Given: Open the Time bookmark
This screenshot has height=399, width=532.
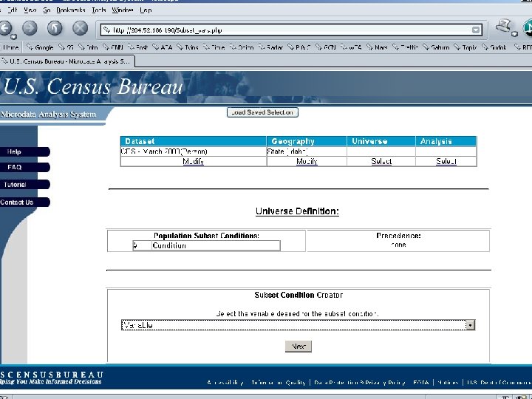Looking at the screenshot, I should click(x=214, y=47).
